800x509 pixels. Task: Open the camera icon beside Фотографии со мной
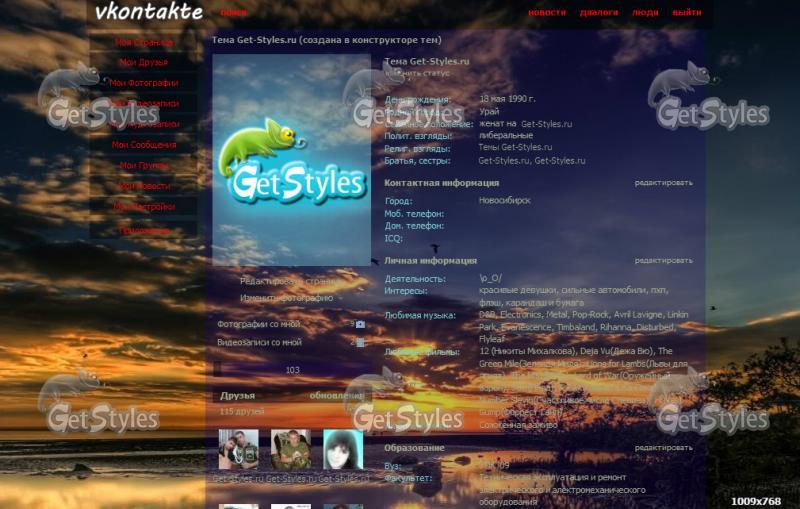[x=360, y=324]
